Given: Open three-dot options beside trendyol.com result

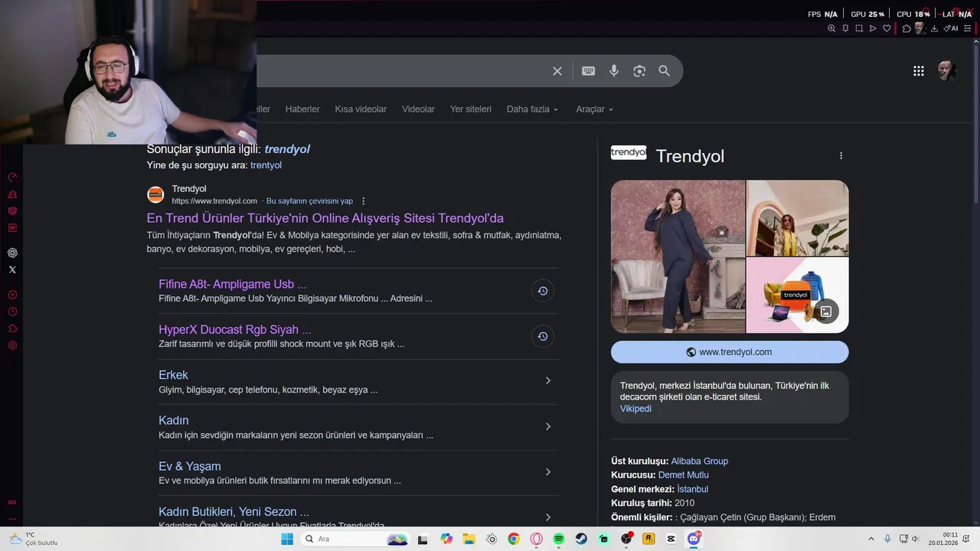Looking at the screenshot, I should pos(364,201).
